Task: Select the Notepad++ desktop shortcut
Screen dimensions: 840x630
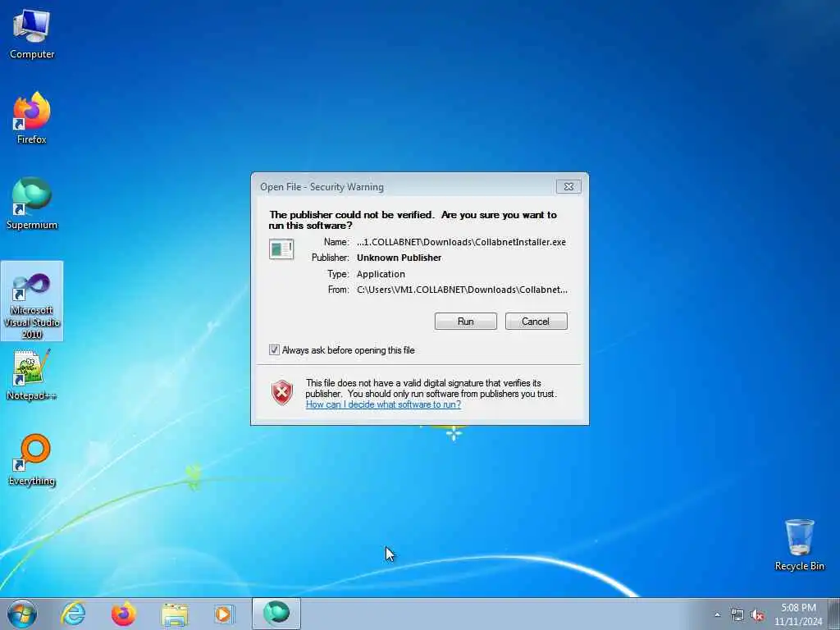Action: point(32,374)
